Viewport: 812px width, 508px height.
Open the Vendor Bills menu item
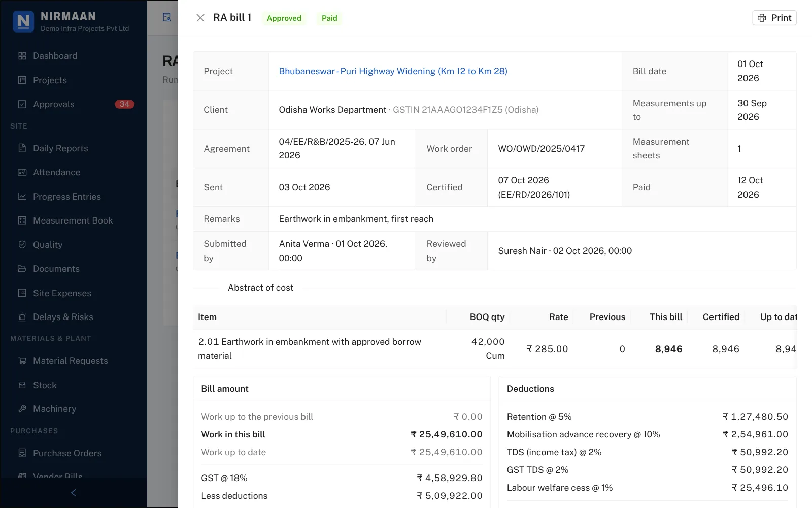(x=57, y=476)
